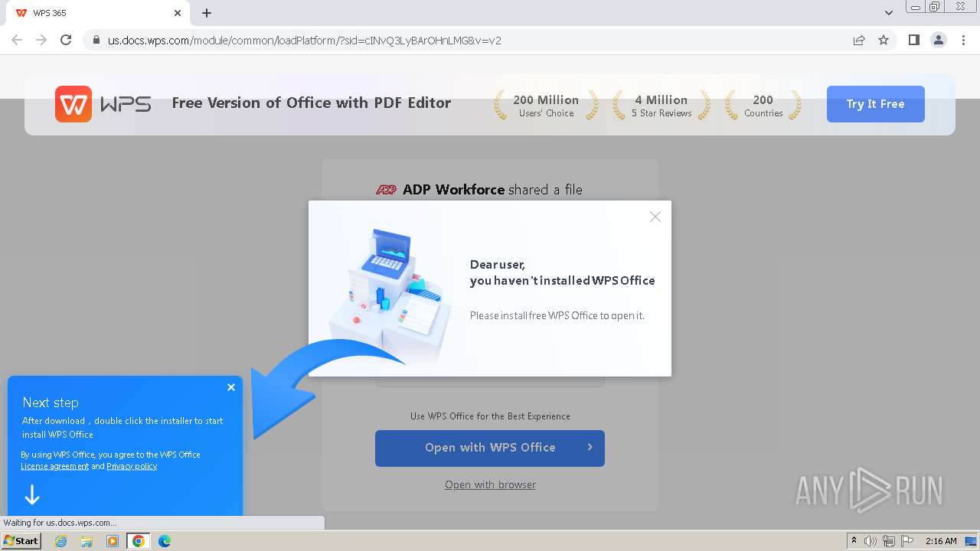Show hidden system tray icons
The image size is (980, 551).
click(x=854, y=541)
